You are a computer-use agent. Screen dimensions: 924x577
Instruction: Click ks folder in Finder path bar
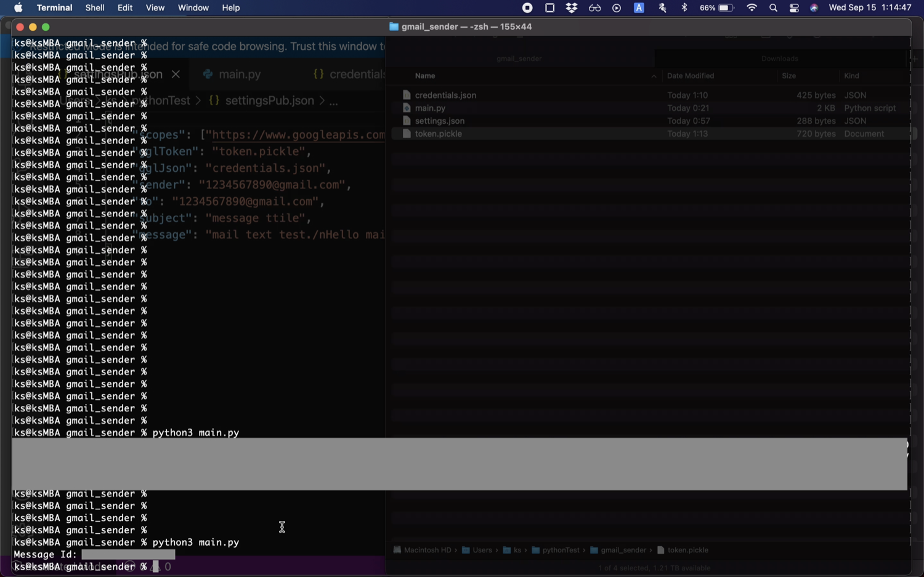(x=512, y=550)
